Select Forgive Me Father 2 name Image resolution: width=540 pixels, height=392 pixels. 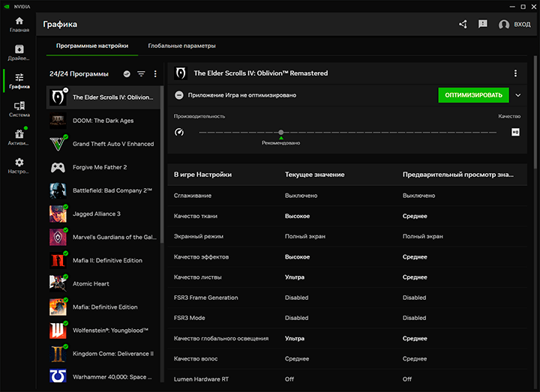[x=100, y=167]
